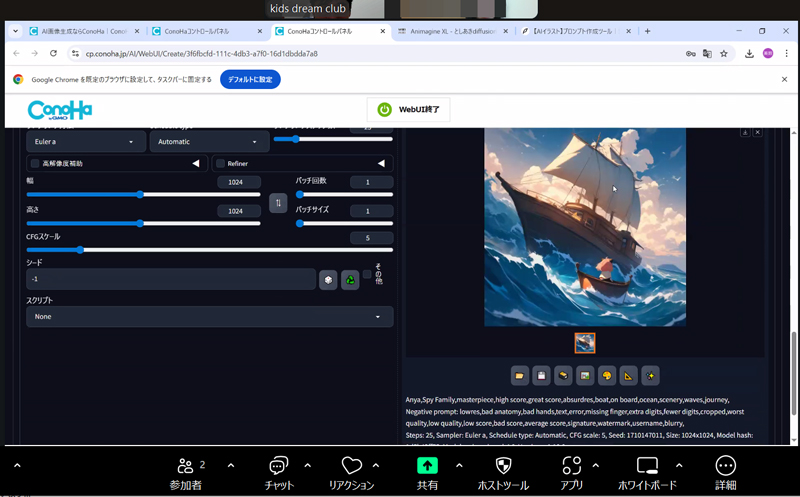Image resolution: width=800 pixels, height=497 pixels.
Task: Send image to img2img picture icon
Action: (585, 376)
